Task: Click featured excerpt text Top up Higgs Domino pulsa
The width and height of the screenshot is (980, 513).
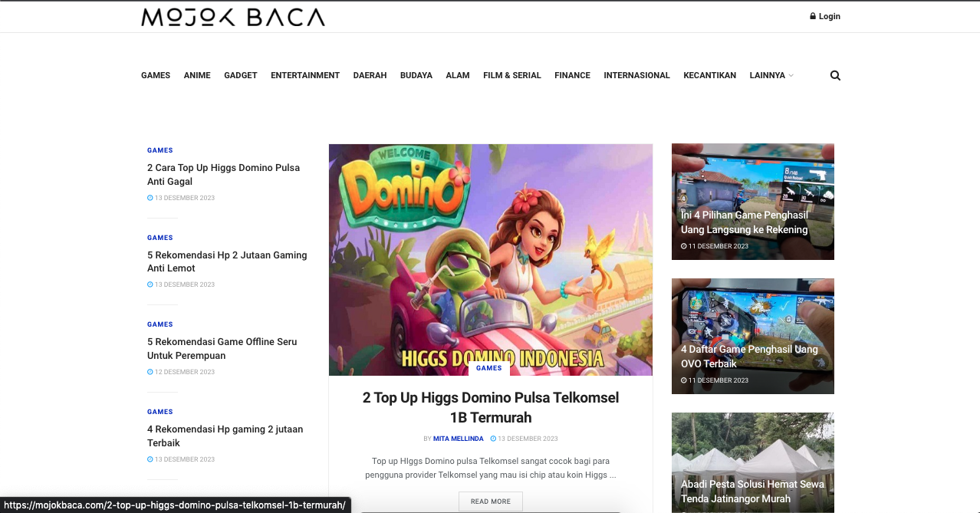Action: pos(491,468)
